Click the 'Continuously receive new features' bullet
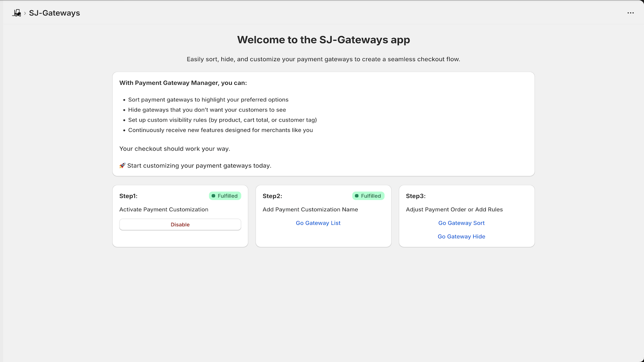Viewport: 644px width, 362px height. point(221,130)
